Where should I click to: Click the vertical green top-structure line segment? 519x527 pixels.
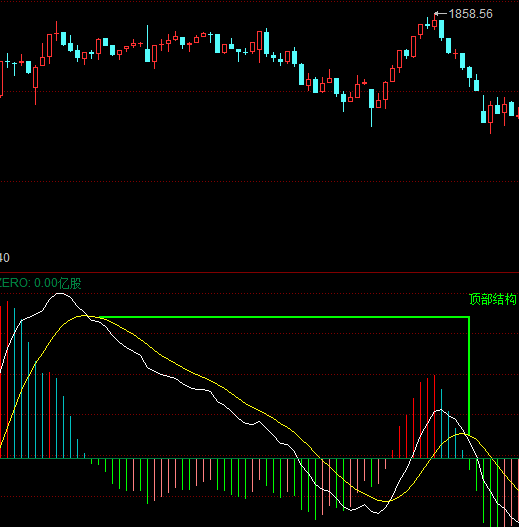469,375
